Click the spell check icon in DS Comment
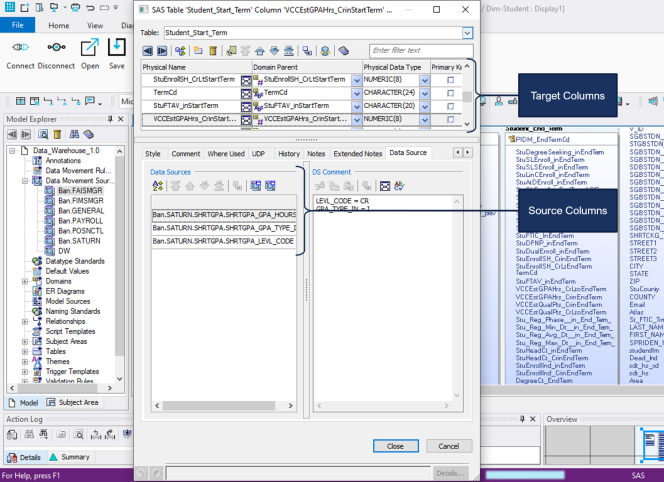Image resolution: width=664 pixels, height=482 pixels. 399,186
